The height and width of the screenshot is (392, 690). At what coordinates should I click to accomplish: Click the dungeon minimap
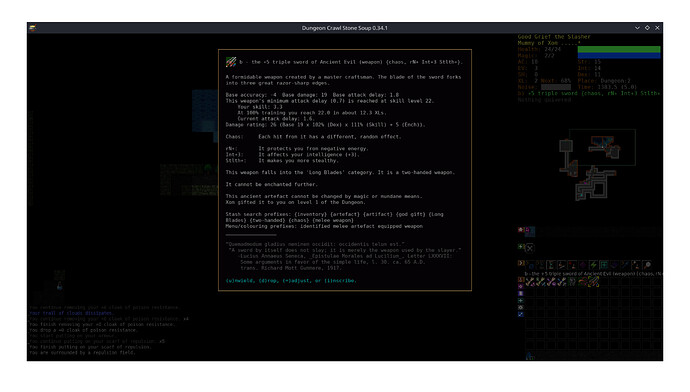click(598, 165)
